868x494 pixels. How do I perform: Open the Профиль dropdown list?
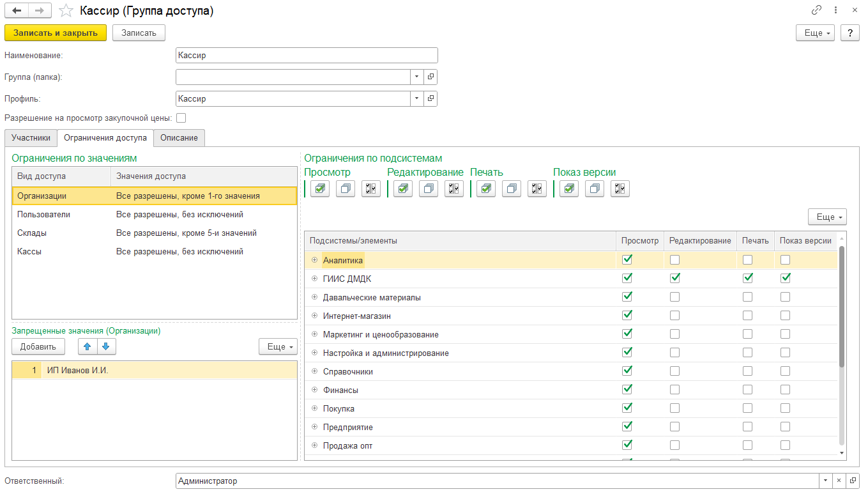pyautogui.click(x=416, y=99)
